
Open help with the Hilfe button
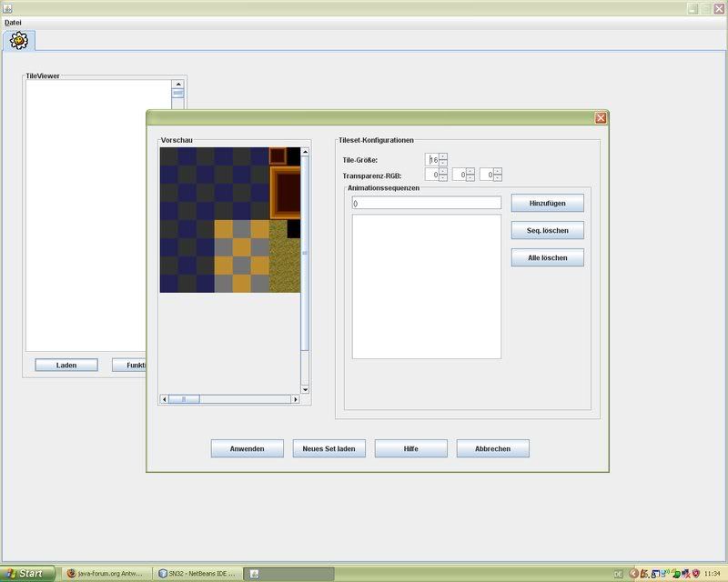(x=411, y=449)
